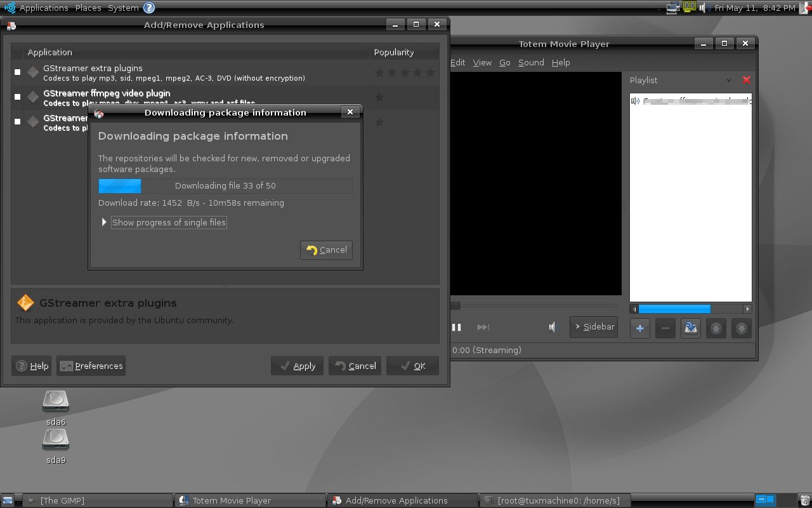The width and height of the screenshot is (812, 508).
Task: Check the third GStreamer application checkbox
Action: click(x=17, y=121)
